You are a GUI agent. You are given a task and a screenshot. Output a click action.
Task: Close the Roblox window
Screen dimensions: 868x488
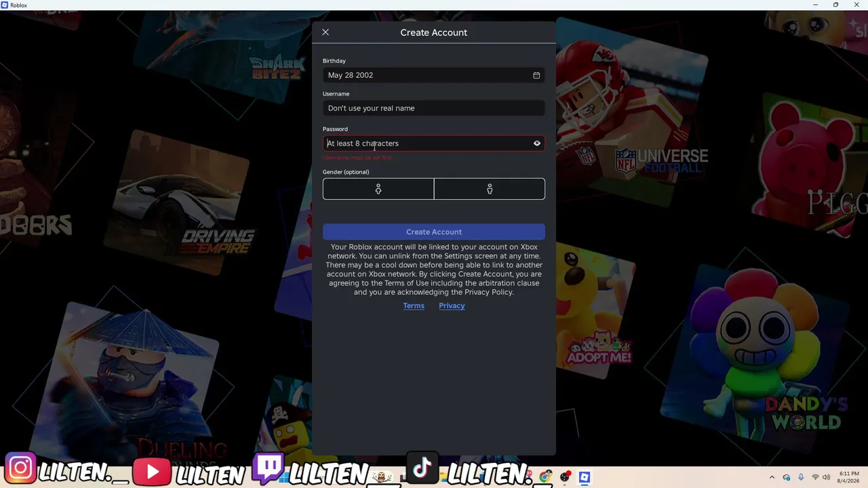[x=856, y=5]
